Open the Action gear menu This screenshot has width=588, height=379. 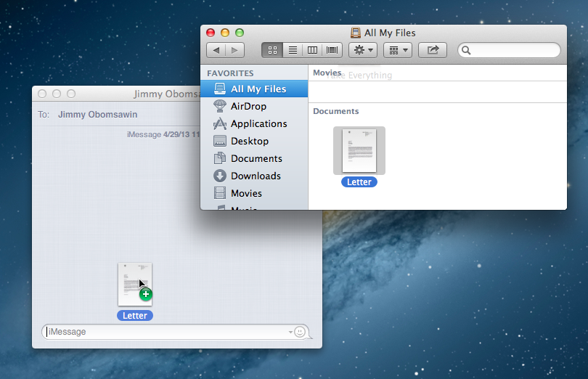click(x=363, y=50)
